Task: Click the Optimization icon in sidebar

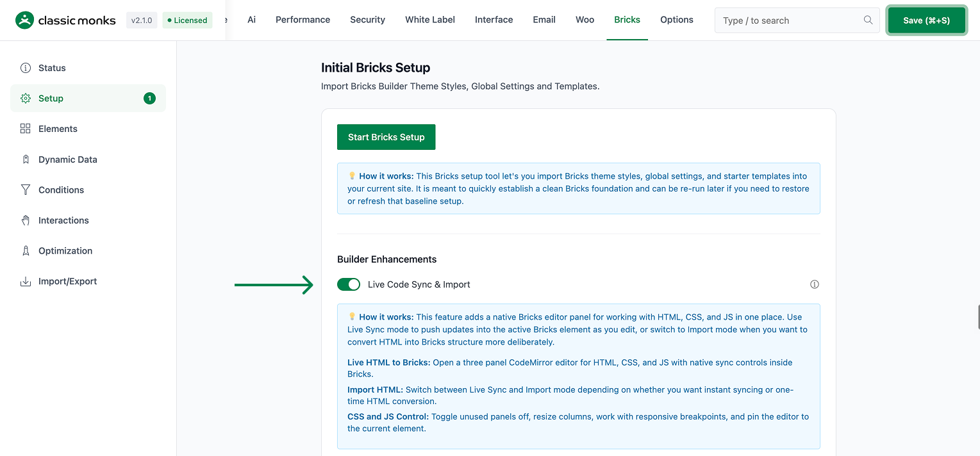Action: coord(26,251)
